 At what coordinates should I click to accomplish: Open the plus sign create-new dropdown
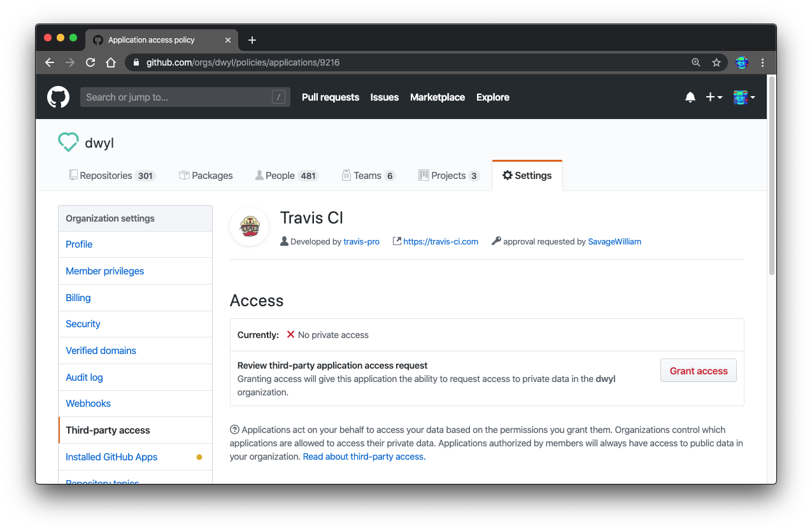tap(714, 97)
